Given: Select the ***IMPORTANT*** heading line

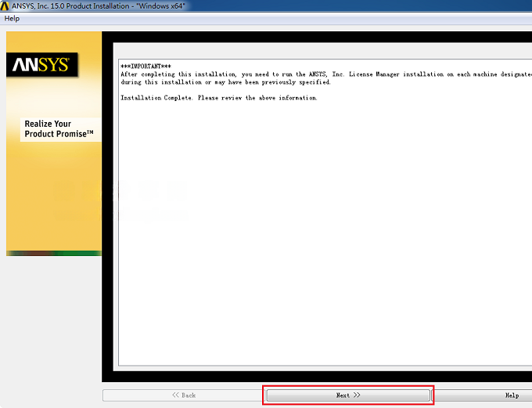Looking at the screenshot, I should (146, 67).
